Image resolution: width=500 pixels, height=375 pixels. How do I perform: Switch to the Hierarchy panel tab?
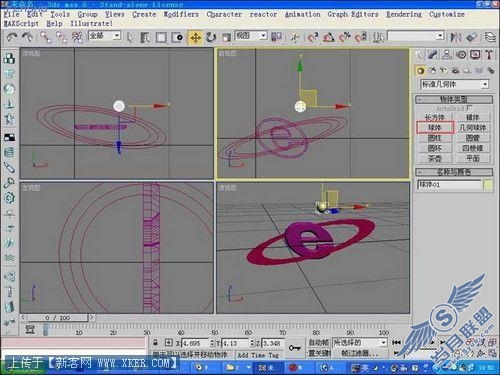pos(447,54)
